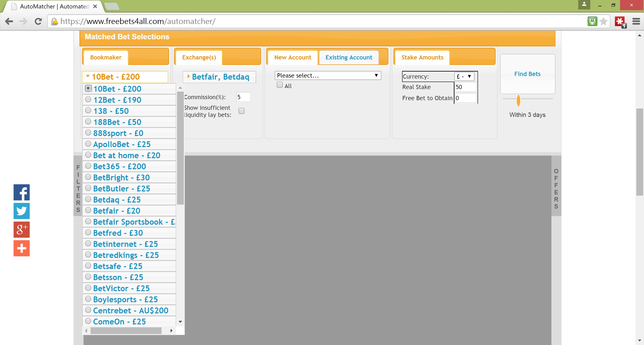Open more sharing options plus icon

[x=22, y=248]
